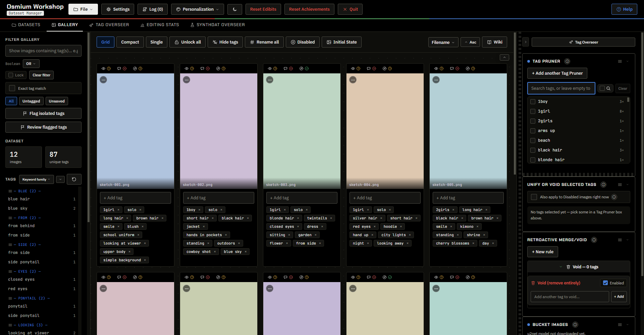Viewport: 644px width, 335px height.
Task: Collapse the gallery toolbar chevron-up button
Action: pos(504,58)
